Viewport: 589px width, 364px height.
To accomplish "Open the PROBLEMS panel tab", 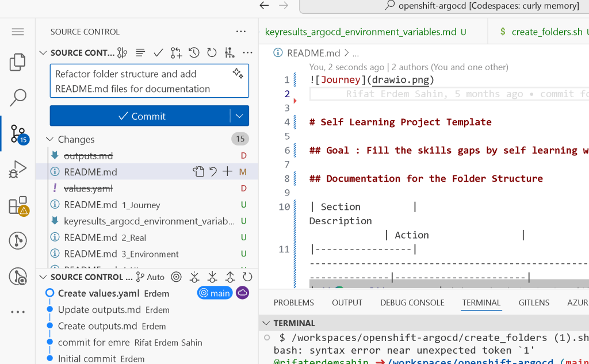I will pos(294,303).
